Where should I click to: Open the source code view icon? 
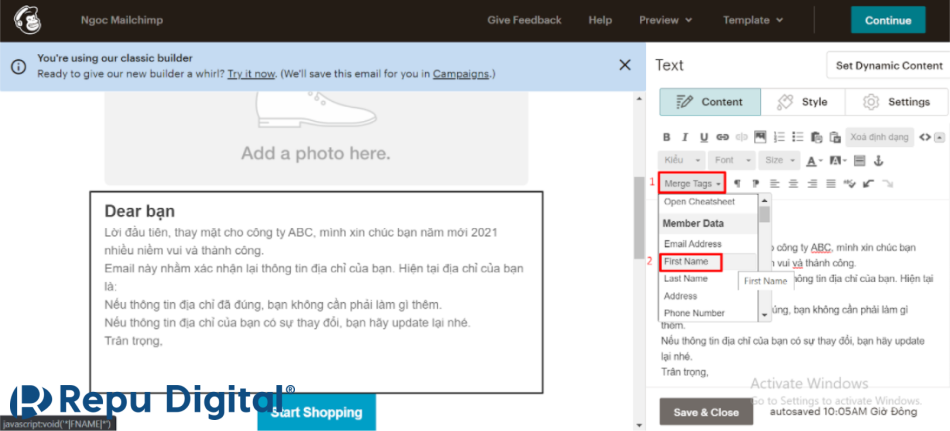click(925, 137)
